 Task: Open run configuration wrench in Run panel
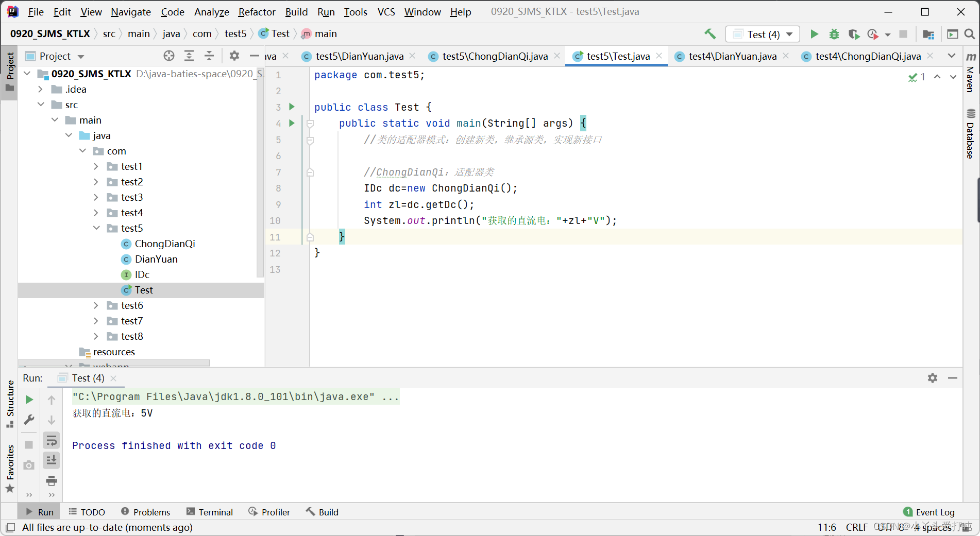[29, 420]
